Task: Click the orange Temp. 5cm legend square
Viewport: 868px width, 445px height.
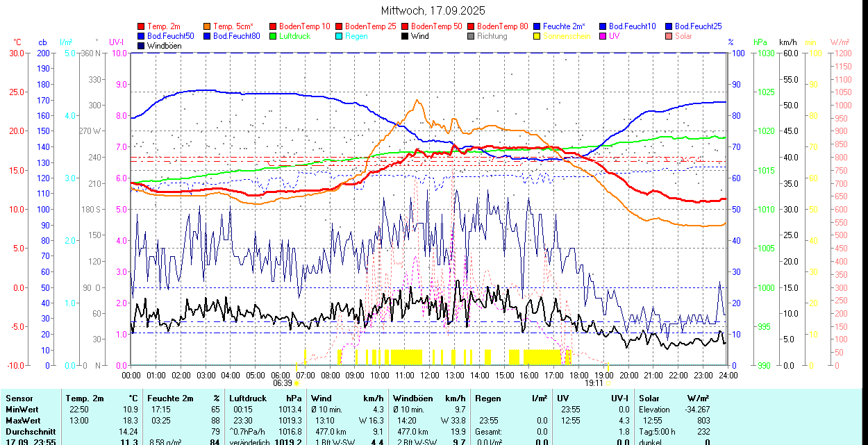Action: 208,26
